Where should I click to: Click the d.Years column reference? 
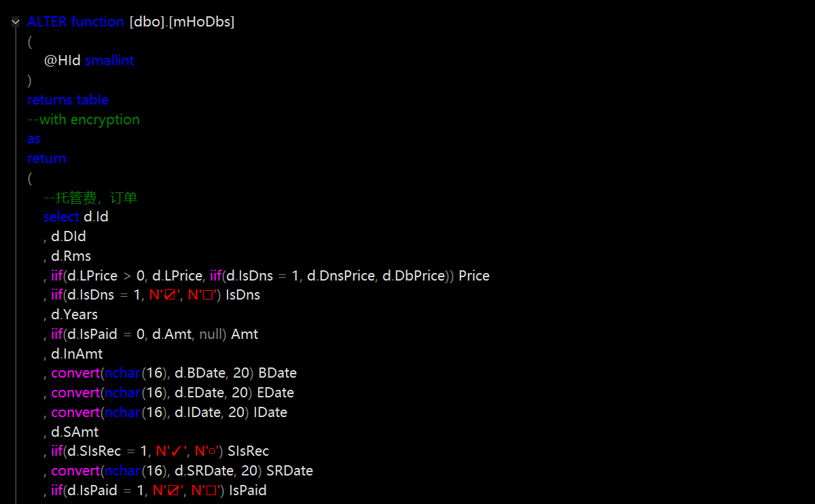[x=74, y=314]
